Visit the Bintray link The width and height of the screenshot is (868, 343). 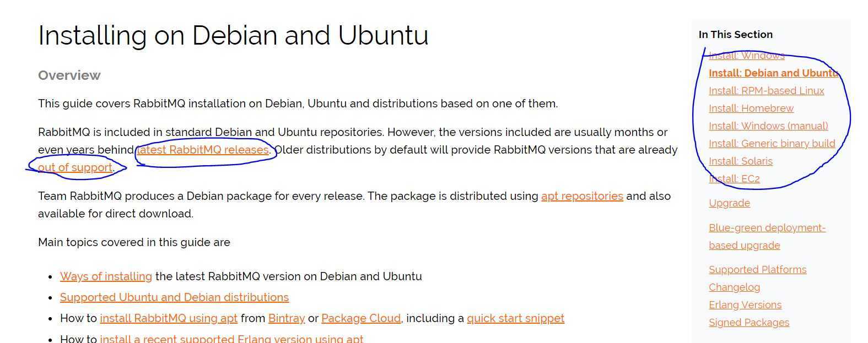(287, 318)
